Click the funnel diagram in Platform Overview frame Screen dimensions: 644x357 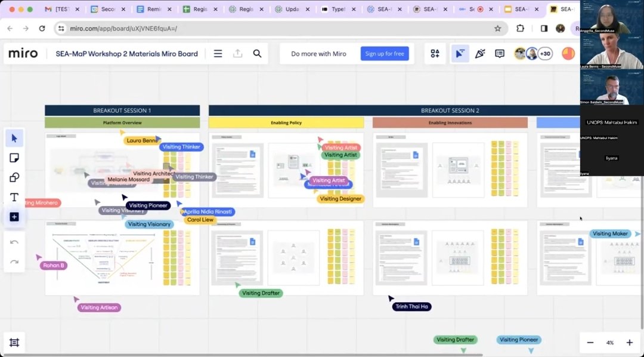tap(104, 257)
